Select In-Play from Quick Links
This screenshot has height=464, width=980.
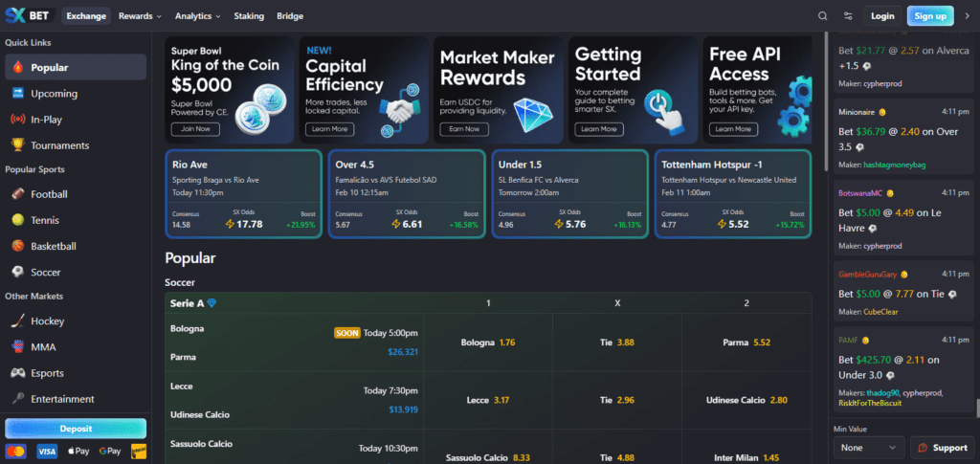76,120
